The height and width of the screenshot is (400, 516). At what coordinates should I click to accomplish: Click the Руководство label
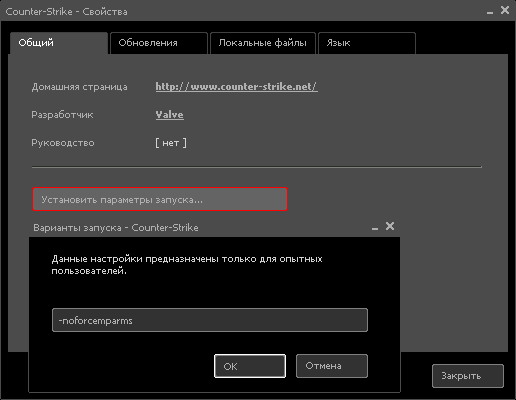pos(63,143)
